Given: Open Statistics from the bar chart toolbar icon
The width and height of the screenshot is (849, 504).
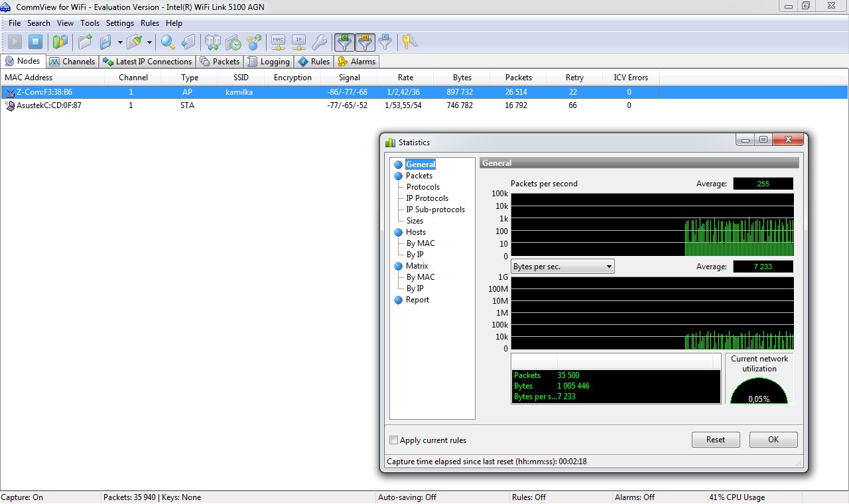Looking at the screenshot, I should point(60,42).
